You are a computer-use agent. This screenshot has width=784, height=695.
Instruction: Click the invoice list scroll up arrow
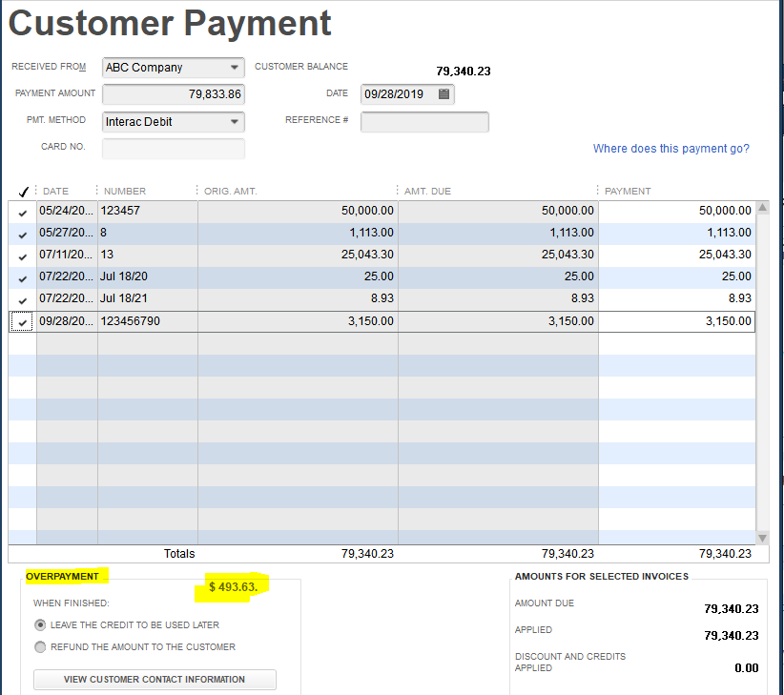(762, 208)
